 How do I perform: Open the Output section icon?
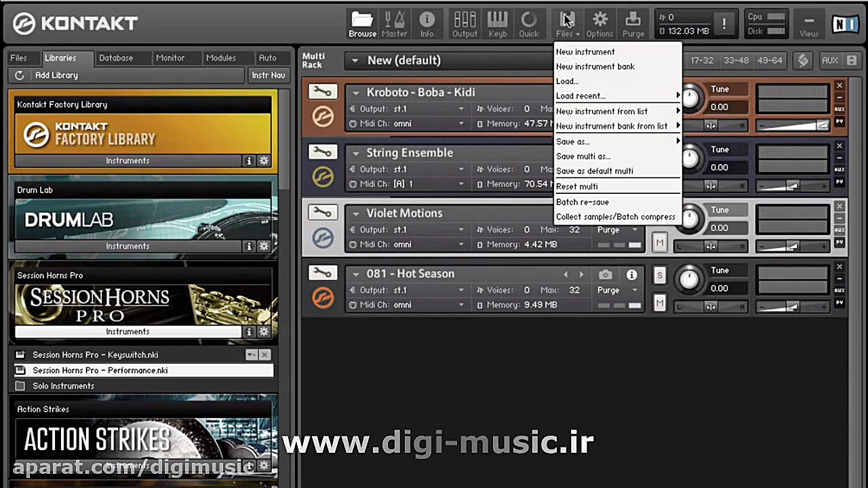(x=465, y=24)
